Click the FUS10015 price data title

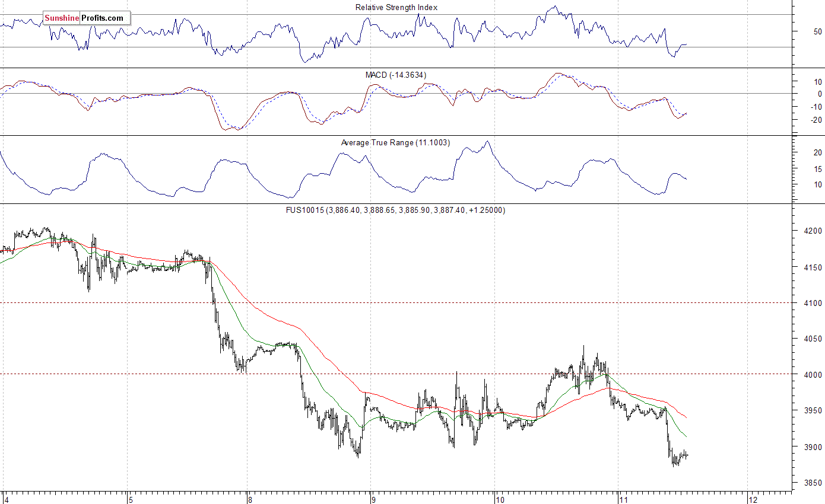(x=395, y=210)
